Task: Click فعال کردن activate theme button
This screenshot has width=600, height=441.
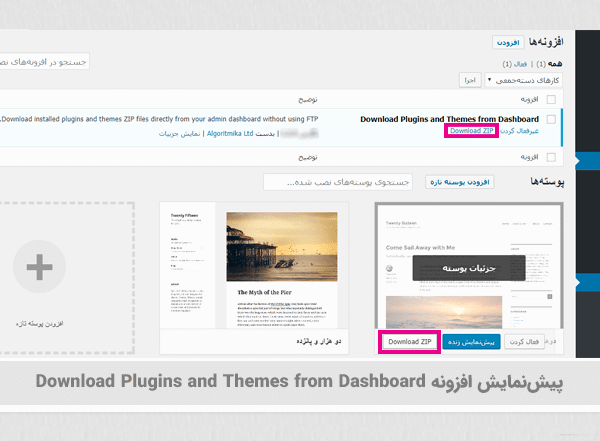Action: [527, 343]
